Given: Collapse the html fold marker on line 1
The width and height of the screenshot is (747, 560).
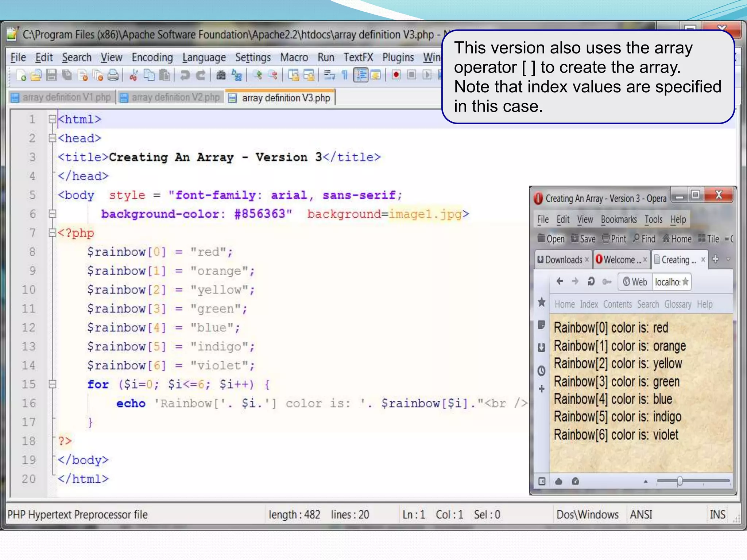Looking at the screenshot, I should click(x=53, y=119).
